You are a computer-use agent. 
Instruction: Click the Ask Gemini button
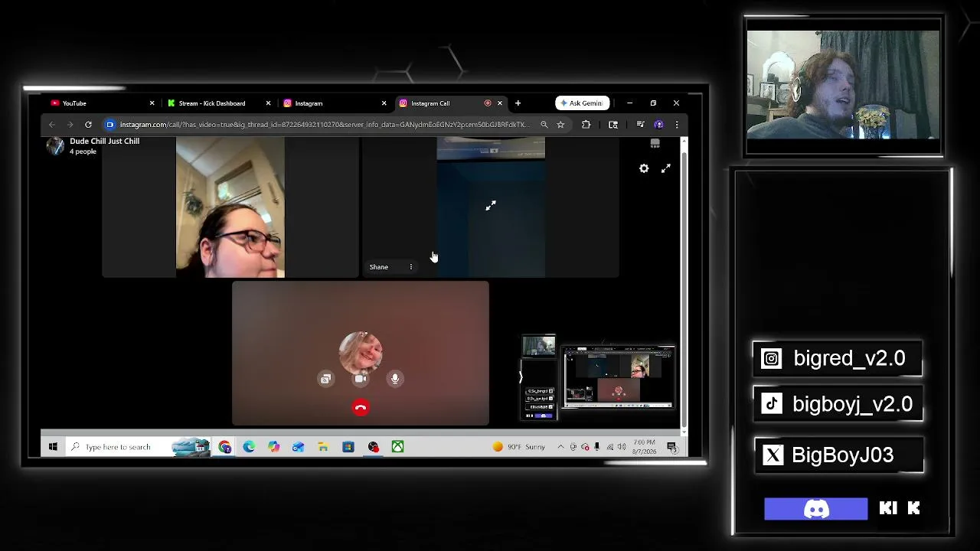tap(583, 103)
